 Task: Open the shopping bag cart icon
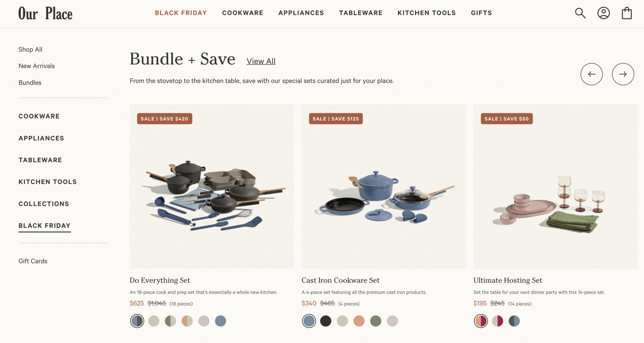click(x=627, y=13)
